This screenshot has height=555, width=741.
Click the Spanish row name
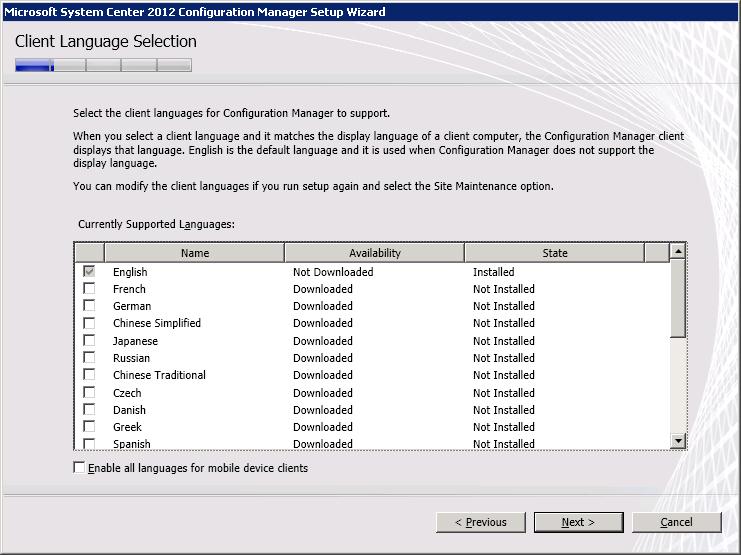132,444
